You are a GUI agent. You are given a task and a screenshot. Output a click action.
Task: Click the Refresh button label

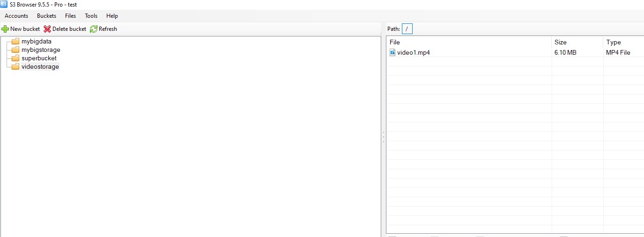click(x=108, y=29)
